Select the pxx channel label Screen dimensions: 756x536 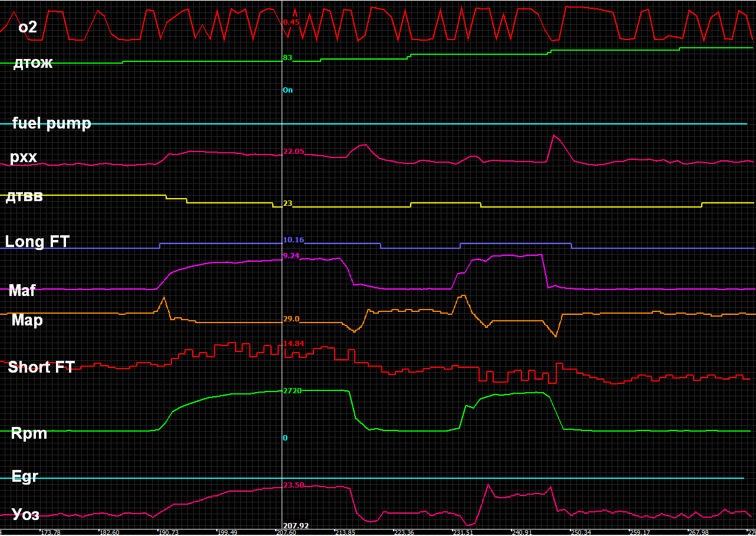(x=24, y=157)
